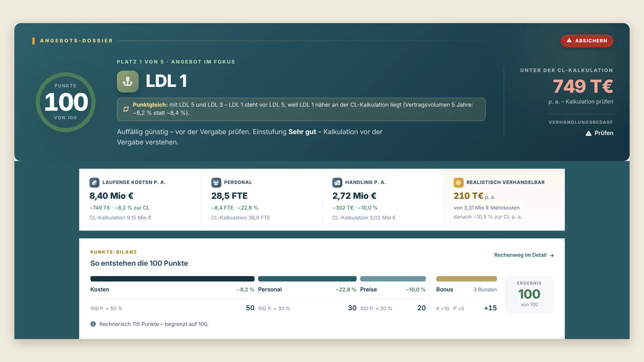Select the Ergebnis 100 von 100 box
Viewport: 644px width, 362px height.
(x=529, y=294)
